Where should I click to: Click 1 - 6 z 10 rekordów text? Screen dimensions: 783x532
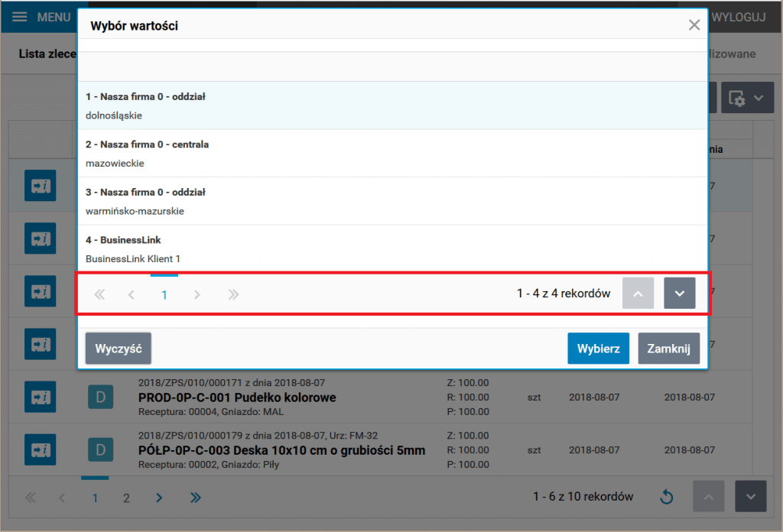[x=583, y=497]
